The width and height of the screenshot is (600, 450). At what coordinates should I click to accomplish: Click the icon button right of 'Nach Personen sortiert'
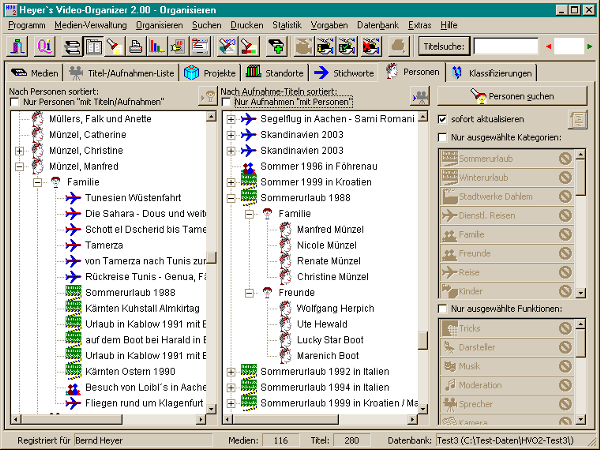click(x=207, y=97)
